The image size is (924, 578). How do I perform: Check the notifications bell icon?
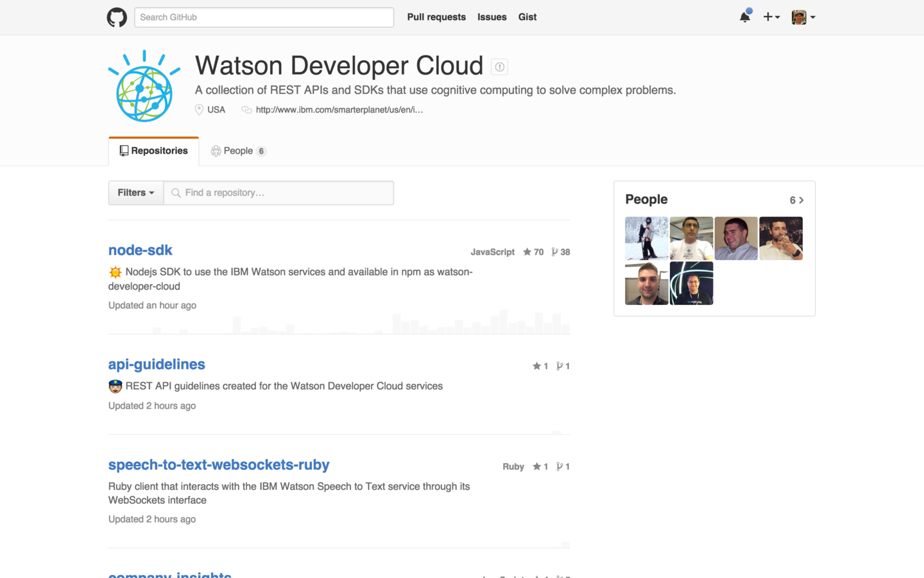(745, 17)
